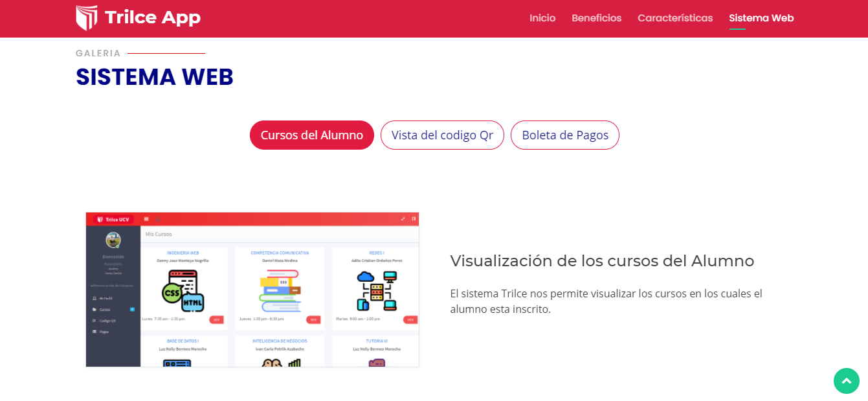Click the UCV badge on Ingenieria Web course

[x=216, y=319]
